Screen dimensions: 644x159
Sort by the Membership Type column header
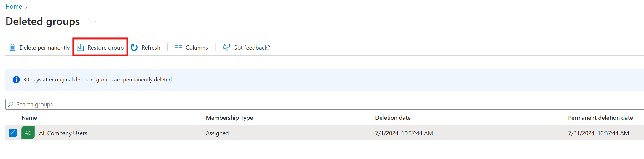(229, 118)
